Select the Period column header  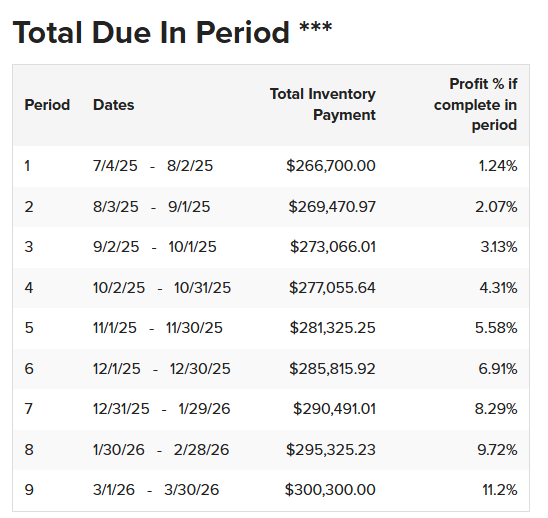coord(47,105)
